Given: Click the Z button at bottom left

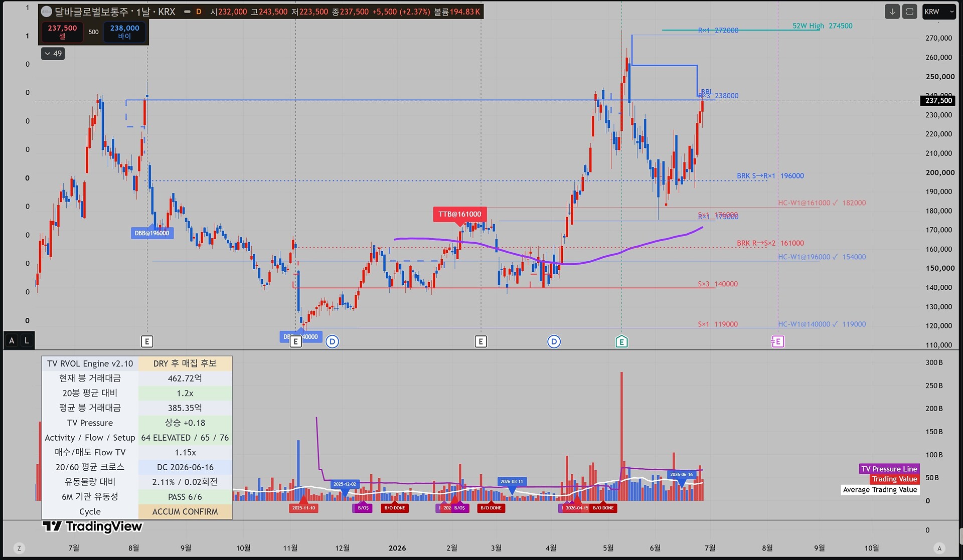Looking at the screenshot, I should pos(19,548).
